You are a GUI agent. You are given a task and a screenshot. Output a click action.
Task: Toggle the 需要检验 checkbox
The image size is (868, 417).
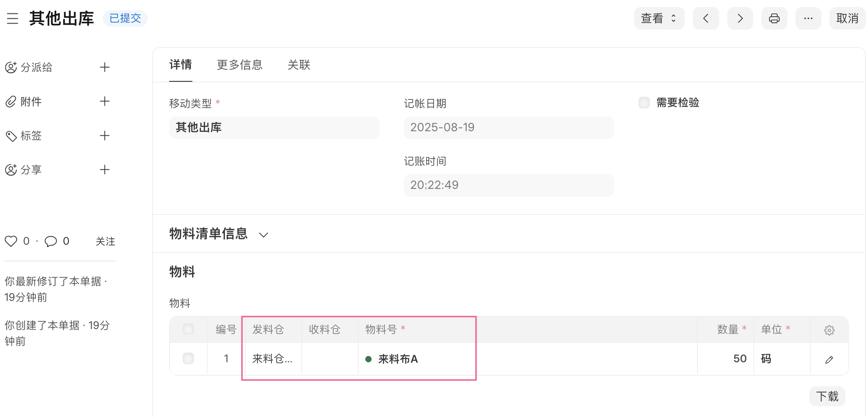tap(644, 103)
